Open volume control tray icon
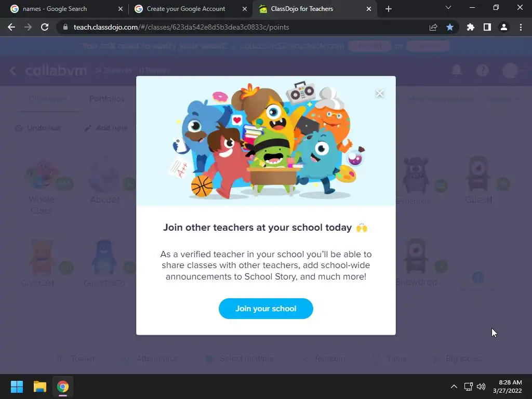Viewport: 532px width, 399px height. (x=481, y=387)
